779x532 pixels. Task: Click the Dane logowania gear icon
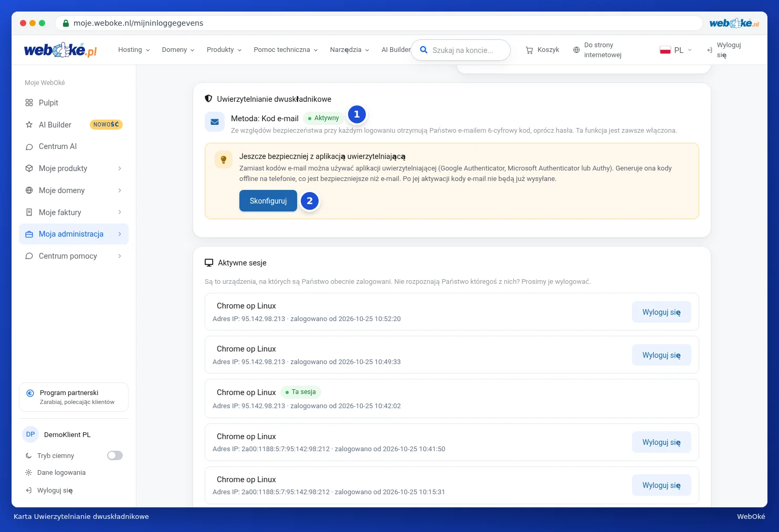[x=28, y=473]
